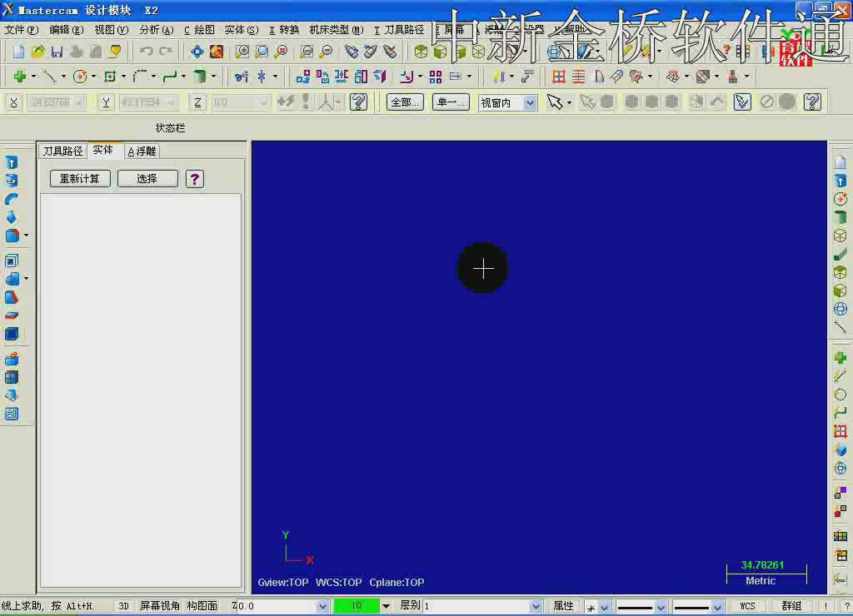Switch to the 浮雕 tab
Viewport: 853px width, 616px height.
click(x=142, y=152)
